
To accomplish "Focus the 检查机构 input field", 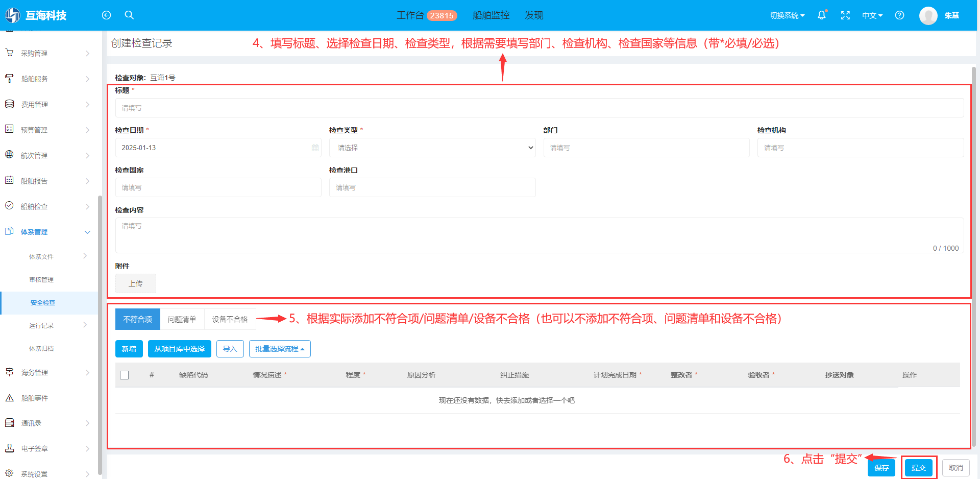I will coord(861,148).
